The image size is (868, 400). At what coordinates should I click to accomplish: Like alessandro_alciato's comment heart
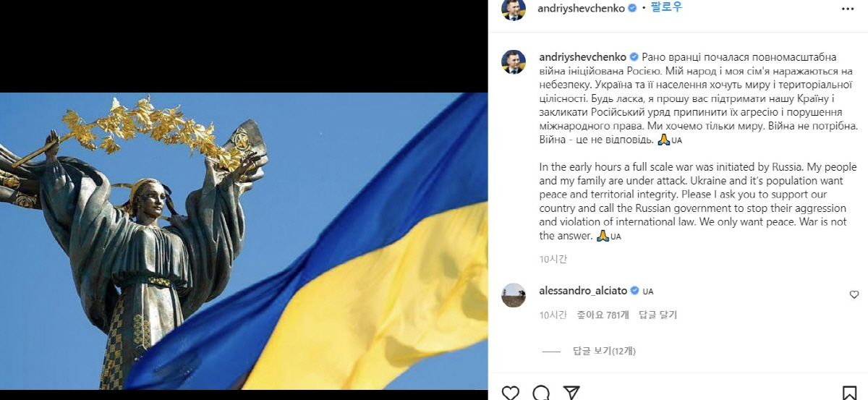pyautogui.click(x=854, y=294)
